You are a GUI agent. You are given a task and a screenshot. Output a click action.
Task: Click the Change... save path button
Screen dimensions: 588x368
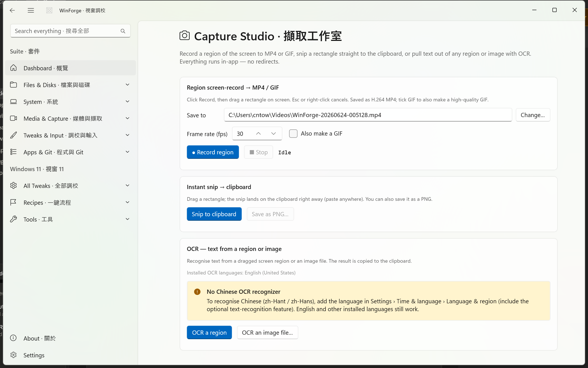533,115
